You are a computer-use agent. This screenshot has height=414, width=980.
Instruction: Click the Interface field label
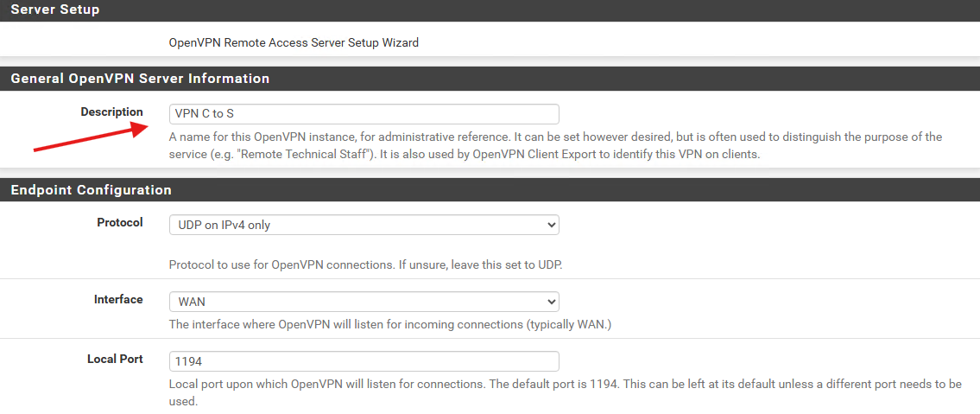(x=118, y=300)
